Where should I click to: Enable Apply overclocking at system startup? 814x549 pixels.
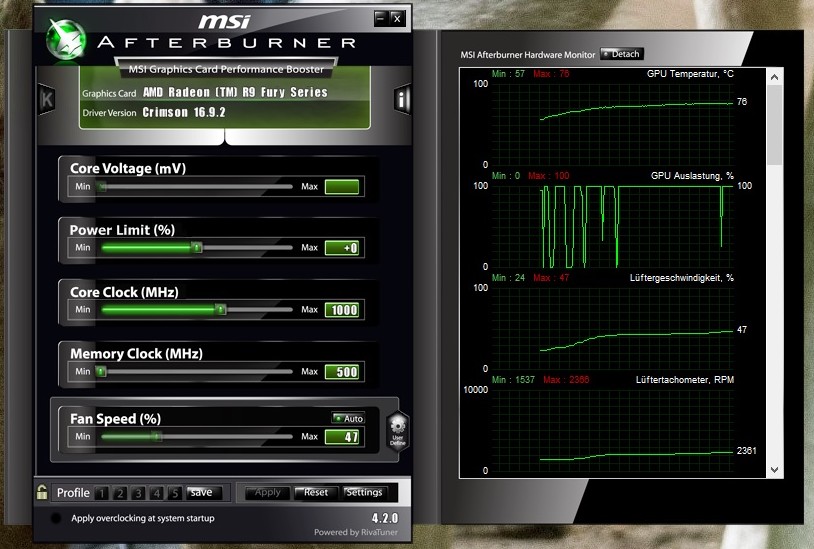click(x=56, y=518)
